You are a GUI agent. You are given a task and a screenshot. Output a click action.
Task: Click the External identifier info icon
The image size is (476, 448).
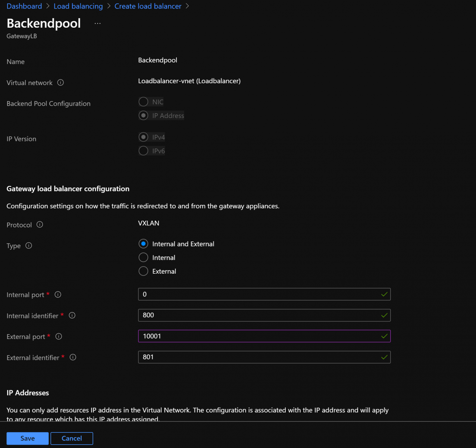[73, 357]
